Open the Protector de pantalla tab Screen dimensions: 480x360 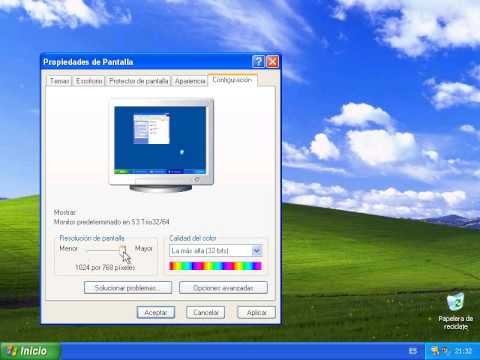(x=138, y=81)
